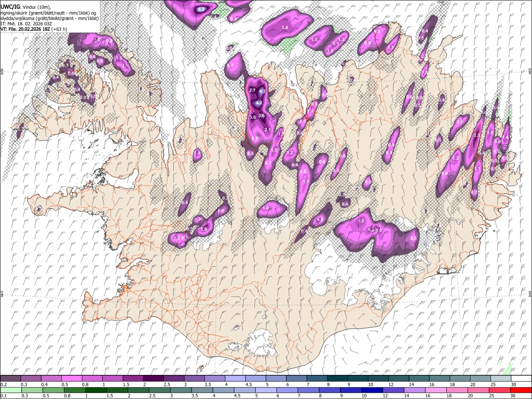Pick the light lavender 4 snow legend swatch
This screenshot has width=532, height=399.
tap(235, 378)
